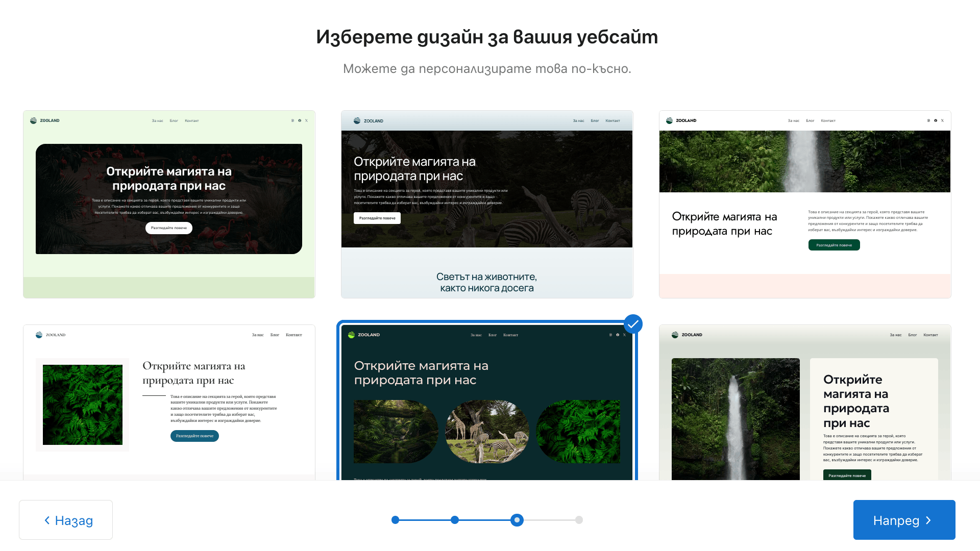Image resolution: width=980 pixels, height=551 pixels.
Task: Click Zooland logo in waterfall banner preview
Action: pyautogui.click(x=681, y=121)
